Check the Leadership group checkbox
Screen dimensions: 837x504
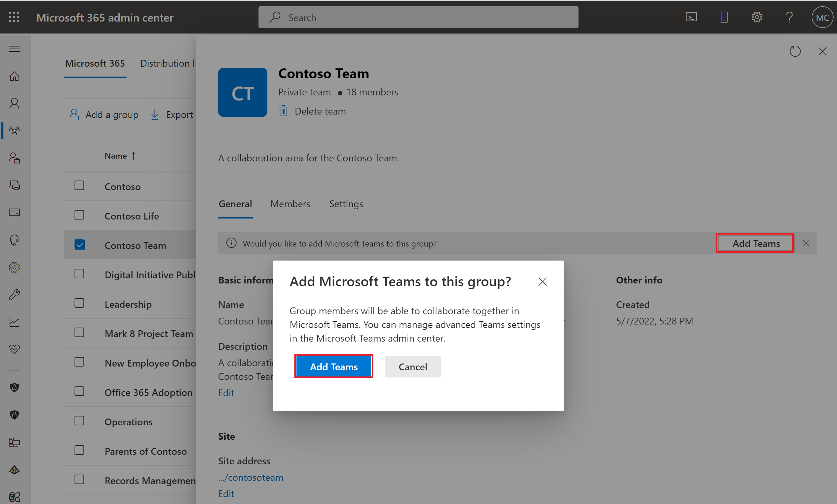(x=79, y=303)
